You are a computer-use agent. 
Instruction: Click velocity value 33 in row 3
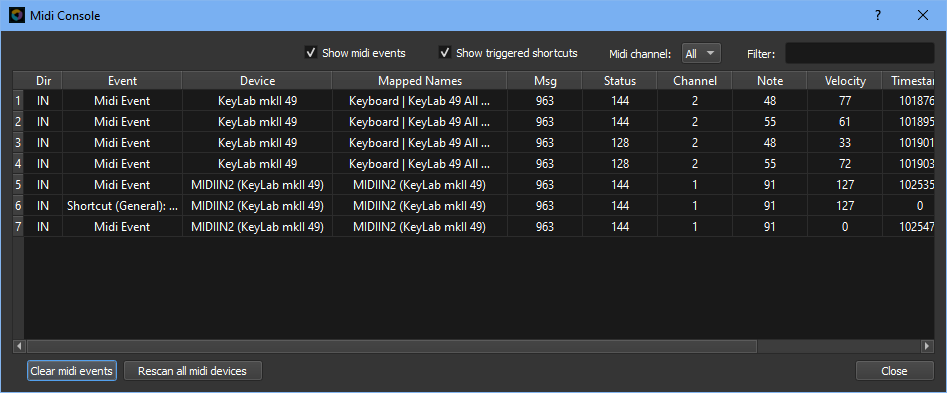coord(844,142)
